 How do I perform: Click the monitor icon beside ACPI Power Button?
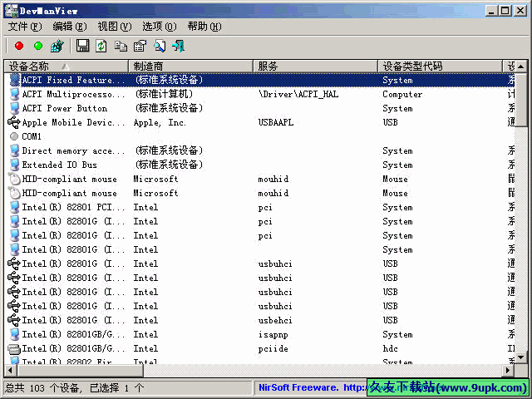14,108
